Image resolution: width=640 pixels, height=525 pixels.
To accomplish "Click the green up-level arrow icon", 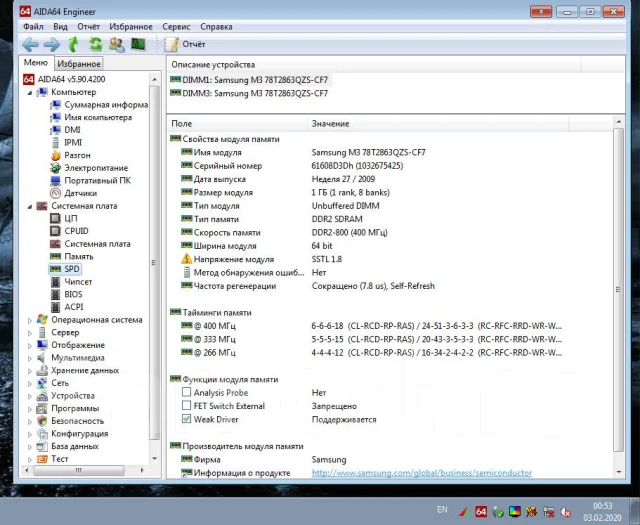I will point(73,44).
